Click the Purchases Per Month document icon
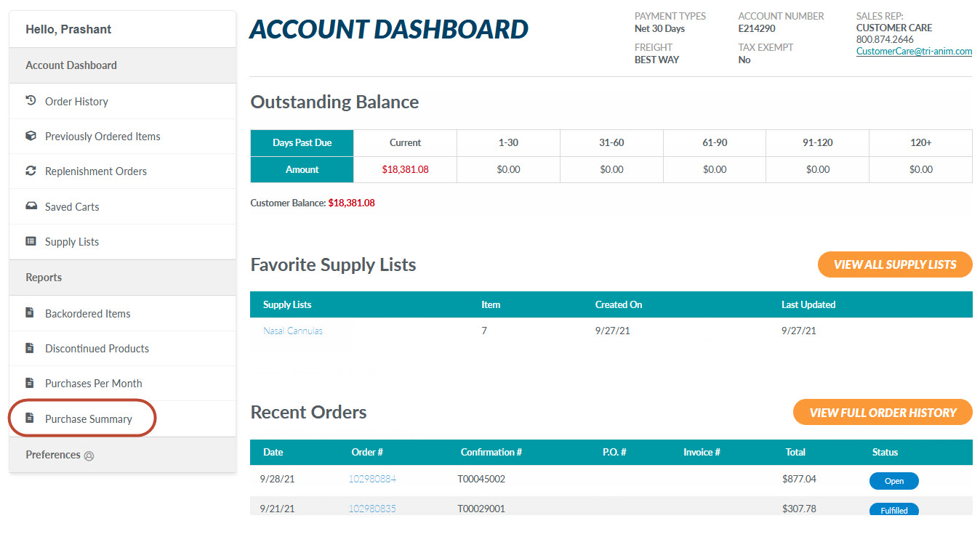This screenshot has width=980, height=542. tap(31, 383)
